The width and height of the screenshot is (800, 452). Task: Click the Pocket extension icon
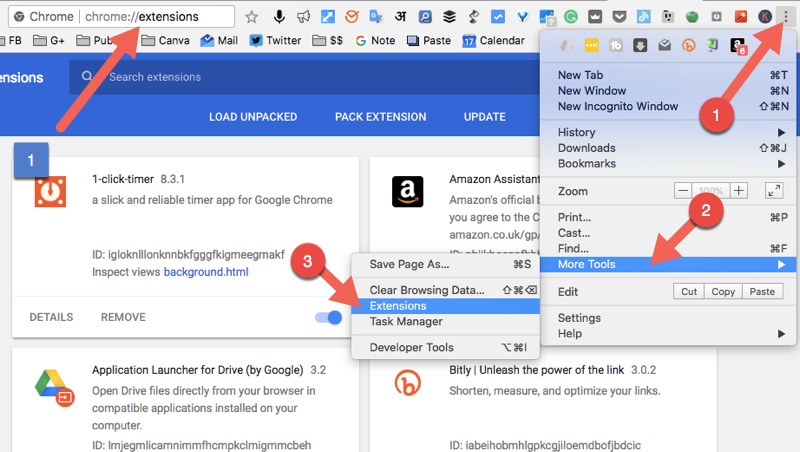pyautogui.click(x=619, y=17)
